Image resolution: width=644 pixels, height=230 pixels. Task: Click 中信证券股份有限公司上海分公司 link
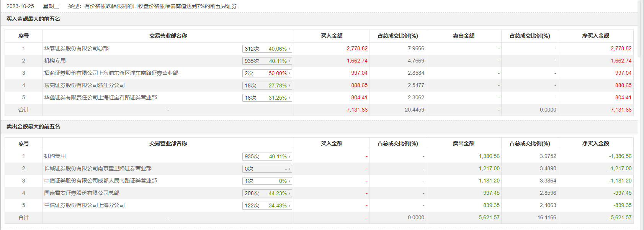(84, 205)
